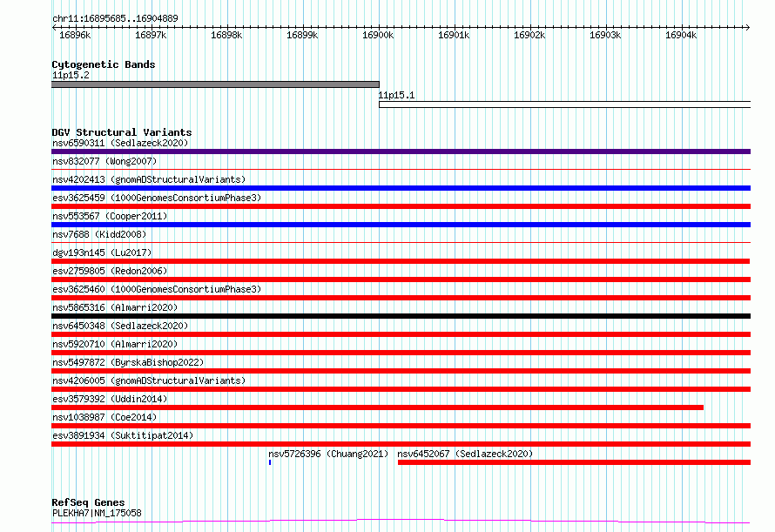
Task: Select the magenta PLEKHA7 gene line
Action: tap(401, 521)
